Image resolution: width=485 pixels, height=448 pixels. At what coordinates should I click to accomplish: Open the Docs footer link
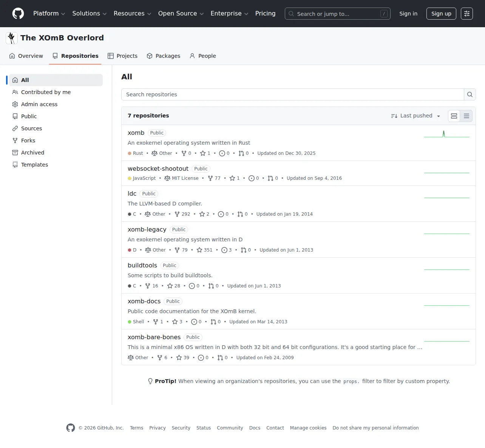click(x=255, y=428)
